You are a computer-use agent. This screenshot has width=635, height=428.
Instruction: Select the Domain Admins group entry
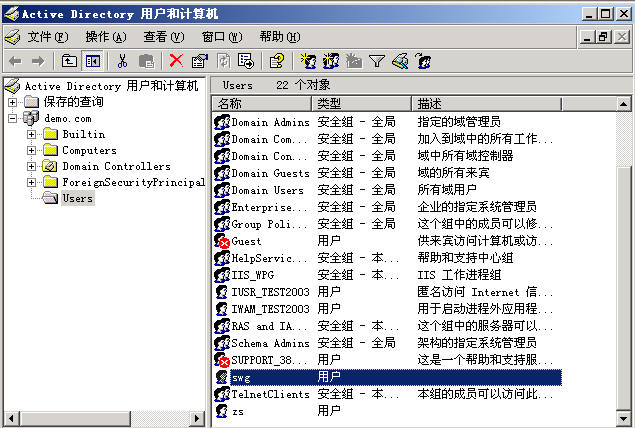tap(269, 122)
